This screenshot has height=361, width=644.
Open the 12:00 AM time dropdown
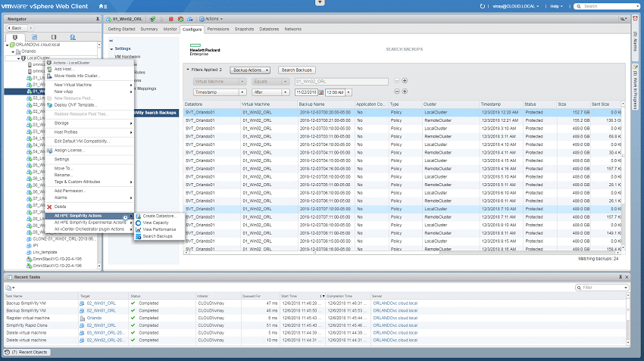349,93
